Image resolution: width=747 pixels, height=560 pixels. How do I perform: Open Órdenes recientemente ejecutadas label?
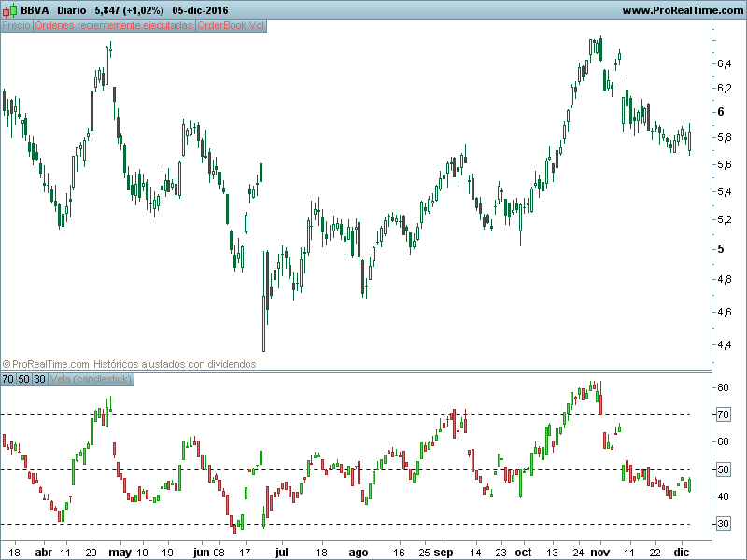(x=114, y=26)
